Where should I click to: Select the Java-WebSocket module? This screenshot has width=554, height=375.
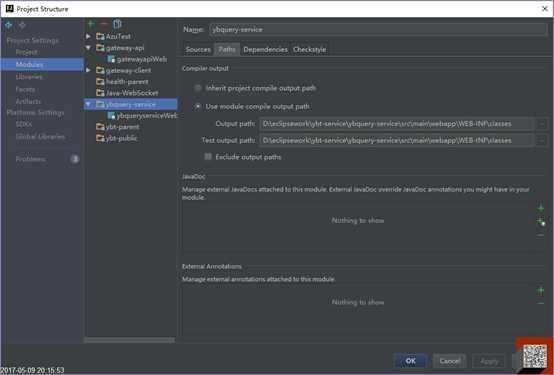coord(132,93)
